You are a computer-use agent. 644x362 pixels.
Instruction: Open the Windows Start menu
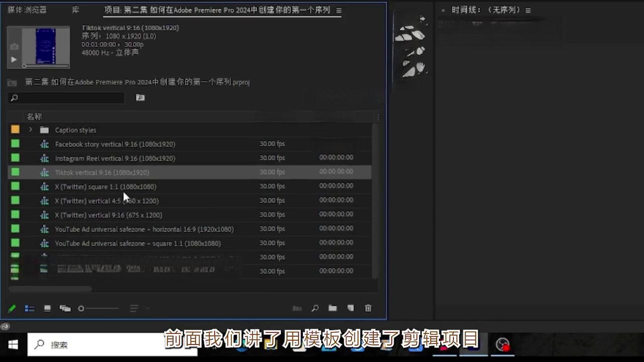click(x=13, y=344)
